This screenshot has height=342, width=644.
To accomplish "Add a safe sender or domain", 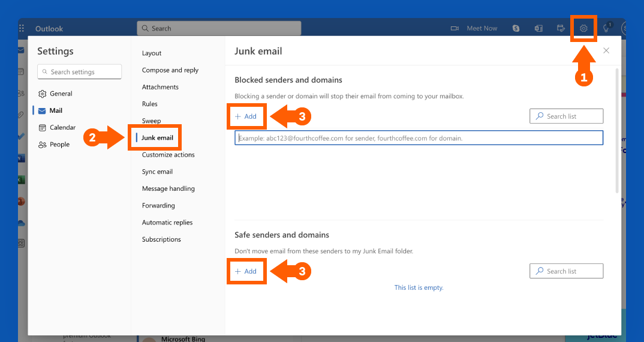I will (246, 271).
